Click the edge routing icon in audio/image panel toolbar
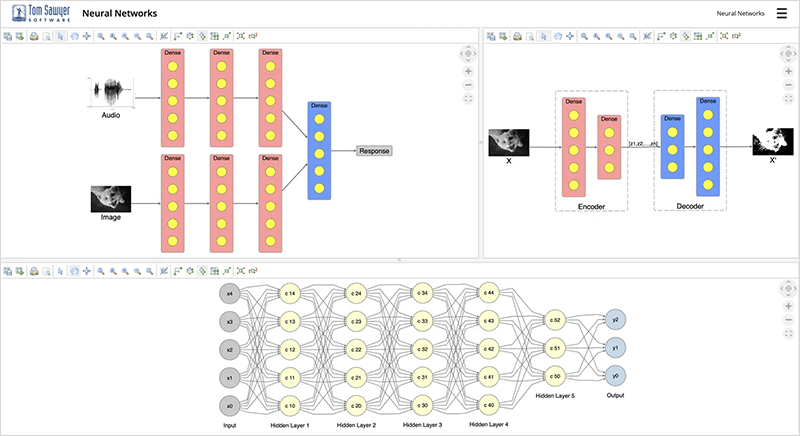 [227, 36]
